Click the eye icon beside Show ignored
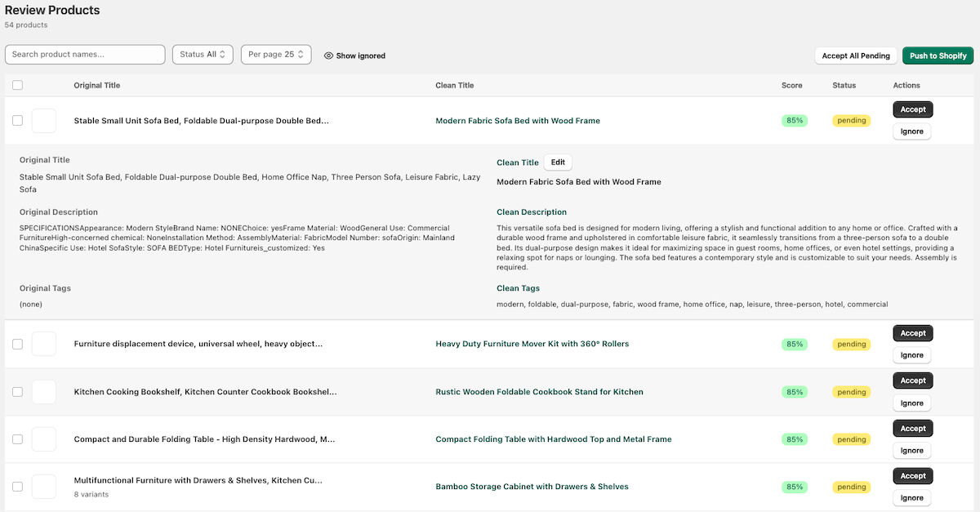The image size is (980, 512). [328, 56]
